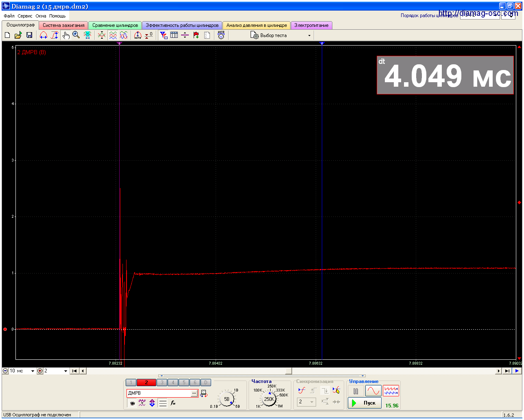Toggle channel visibility eye icon
Image resolution: width=524 pixels, height=420 pixels.
[x=132, y=403]
